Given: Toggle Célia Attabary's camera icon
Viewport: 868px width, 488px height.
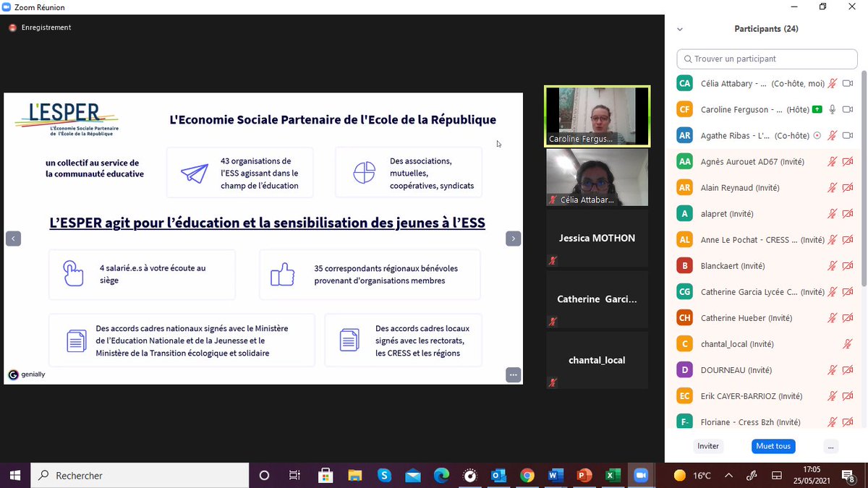Looking at the screenshot, I should tap(848, 83).
